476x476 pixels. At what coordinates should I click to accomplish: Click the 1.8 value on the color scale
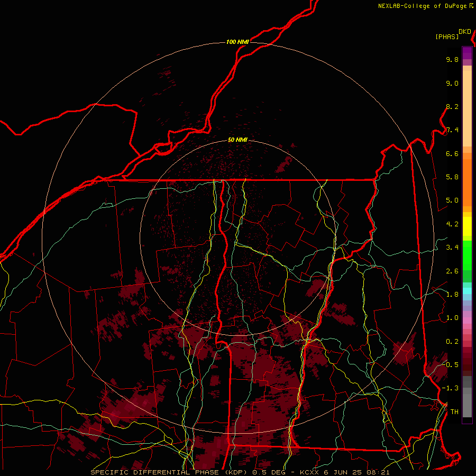(x=452, y=295)
